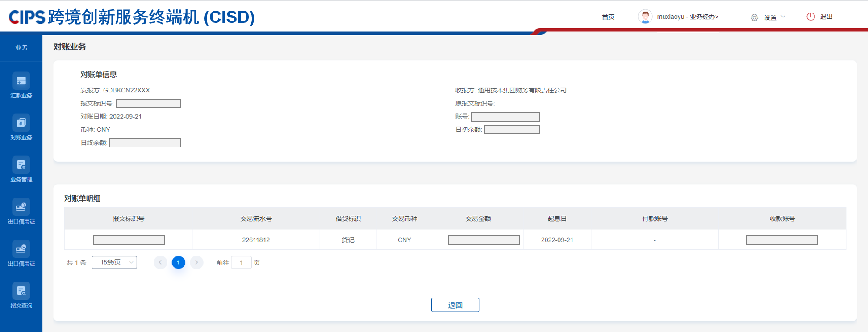Click the user avatar icon
Screen dimensions: 868x332
point(645,17)
